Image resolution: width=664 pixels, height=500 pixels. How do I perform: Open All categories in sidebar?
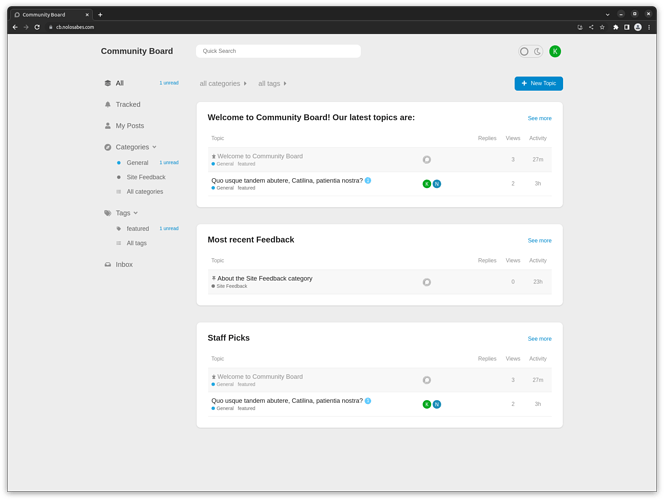click(145, 192)
